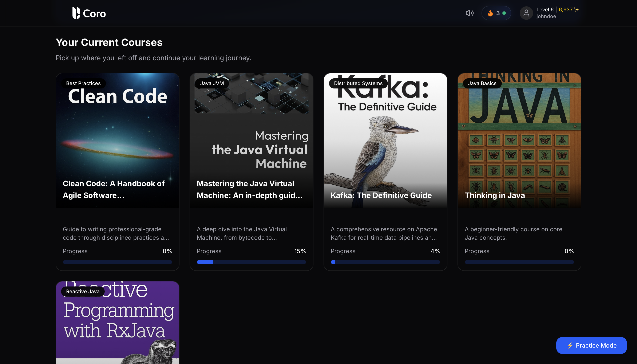
Task: Click the XP sparkle points icon
Action: tap(576, 10)
